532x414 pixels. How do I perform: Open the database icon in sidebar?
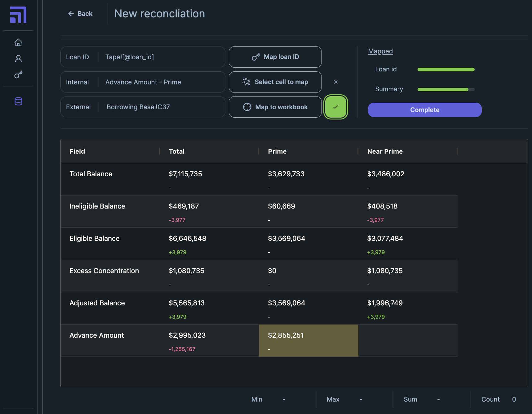tap(18, 101)
